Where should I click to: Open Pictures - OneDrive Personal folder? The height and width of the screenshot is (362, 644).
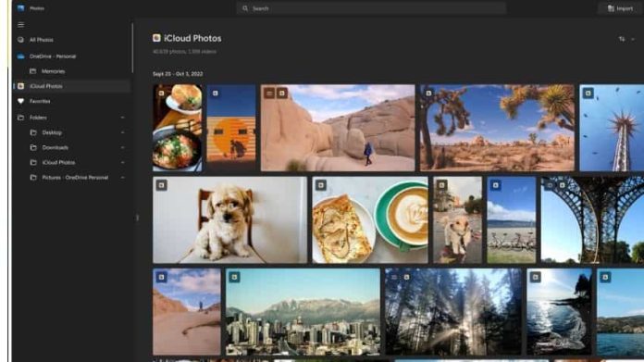click(75, 178)
